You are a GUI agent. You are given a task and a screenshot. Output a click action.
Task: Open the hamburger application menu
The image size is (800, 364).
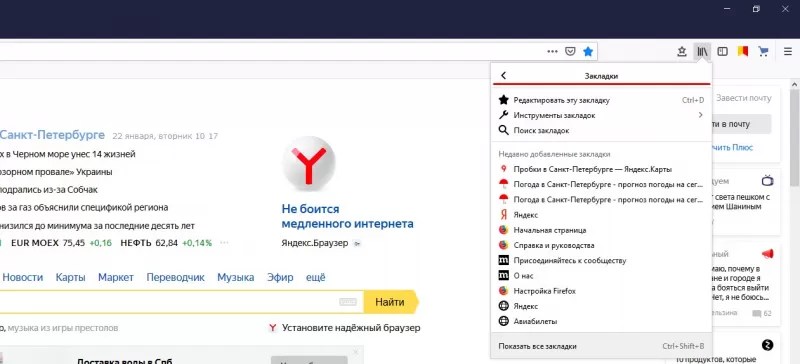(x=788, y=51)
